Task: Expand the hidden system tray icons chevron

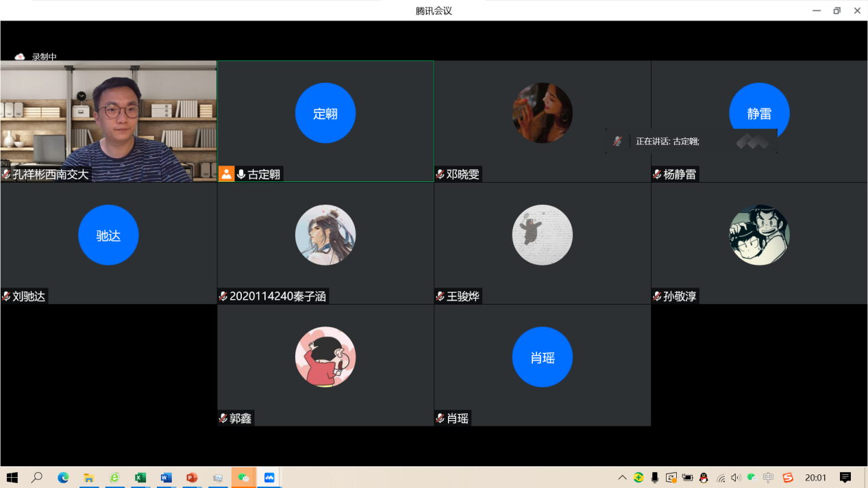Action: pos(622,478)
